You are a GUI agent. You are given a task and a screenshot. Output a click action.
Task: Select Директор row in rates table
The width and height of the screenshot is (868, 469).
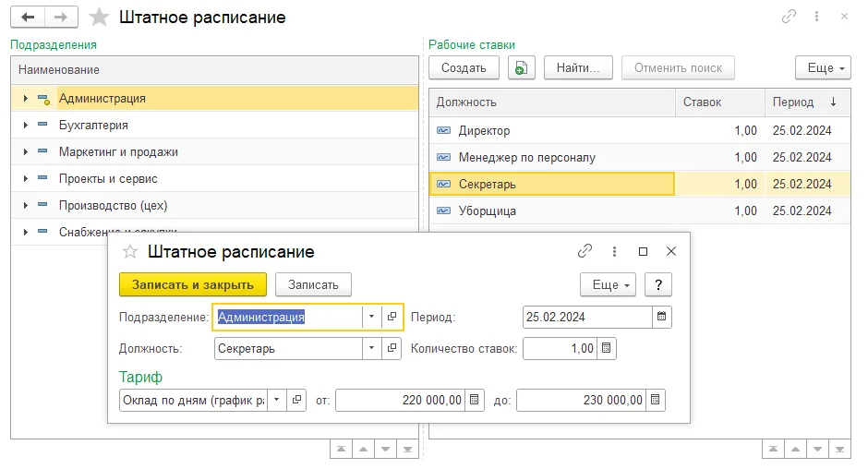point(639,131)
